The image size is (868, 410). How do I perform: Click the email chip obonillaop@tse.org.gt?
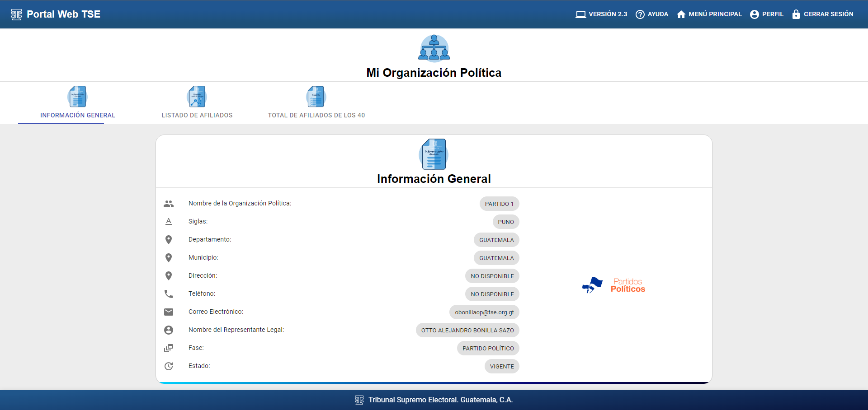click(x=484, y=312)
